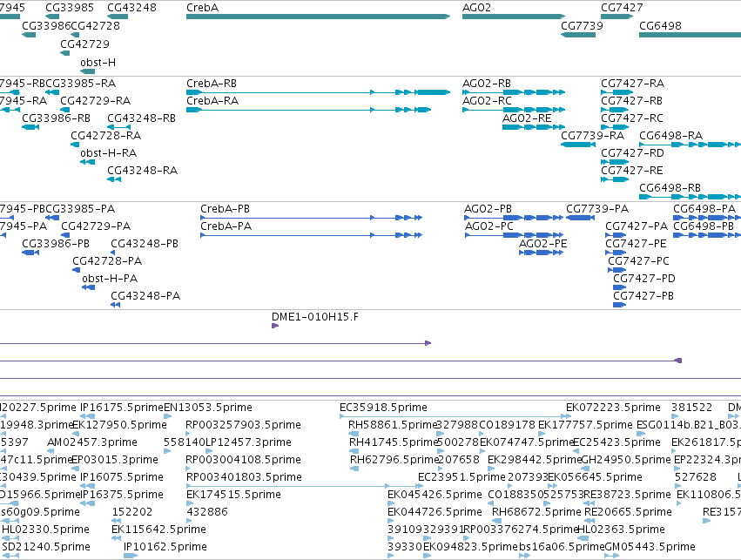
Task: Click the CG42729 gene label
Action: coord(84,44)
